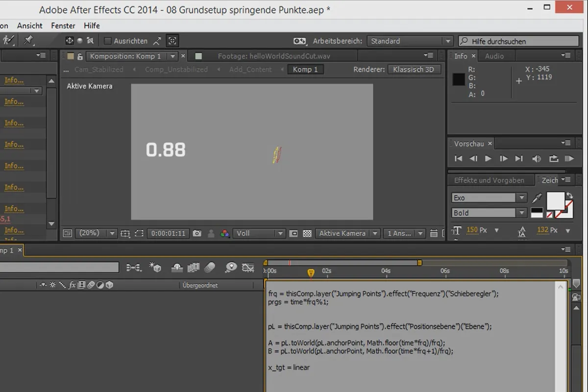Select the world axis mode icon
This screenshot has width=588, height=392.
click(x=80, y=41)
